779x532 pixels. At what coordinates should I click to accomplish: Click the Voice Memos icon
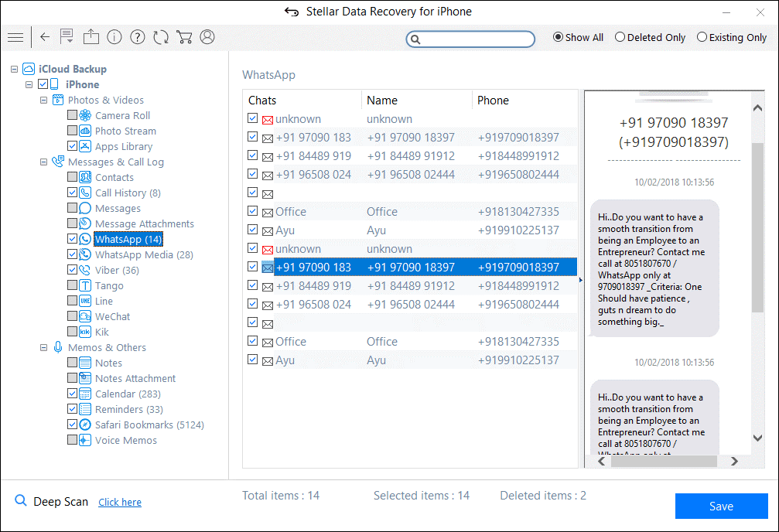(x=85, y=440)
